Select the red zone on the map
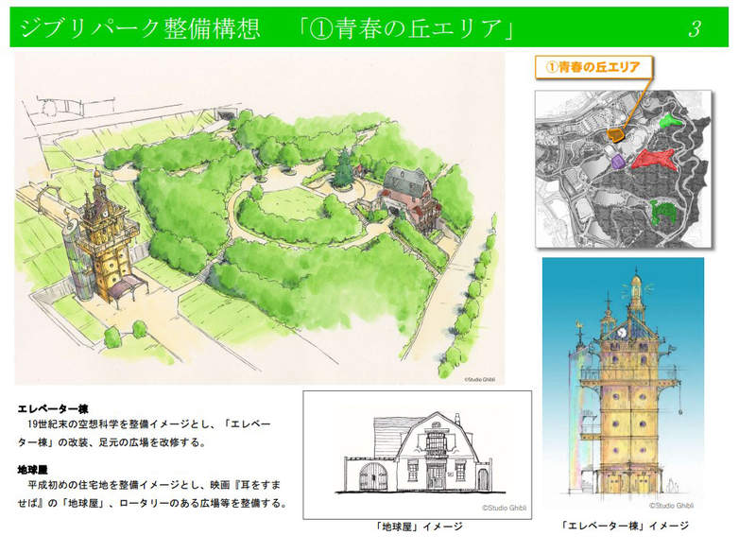The image size is (756, 553). (x=654, y=158)
